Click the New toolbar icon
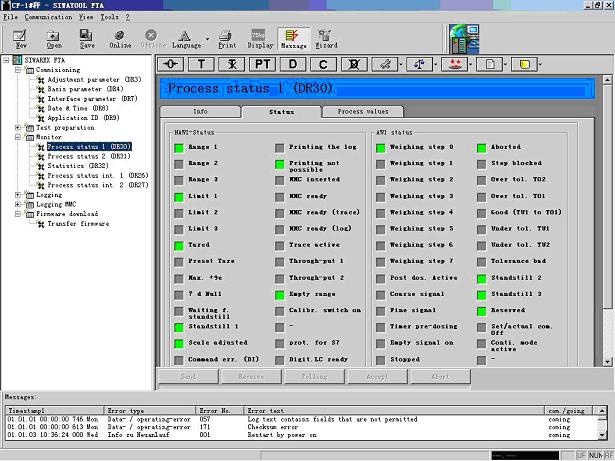The height and width of the screenshot is (461, 615). point(20,39)
